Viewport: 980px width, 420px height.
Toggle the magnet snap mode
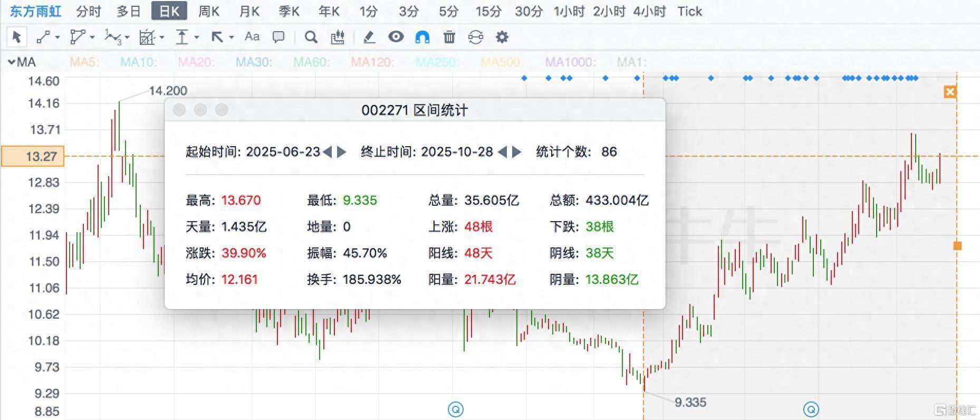[422, 37]
